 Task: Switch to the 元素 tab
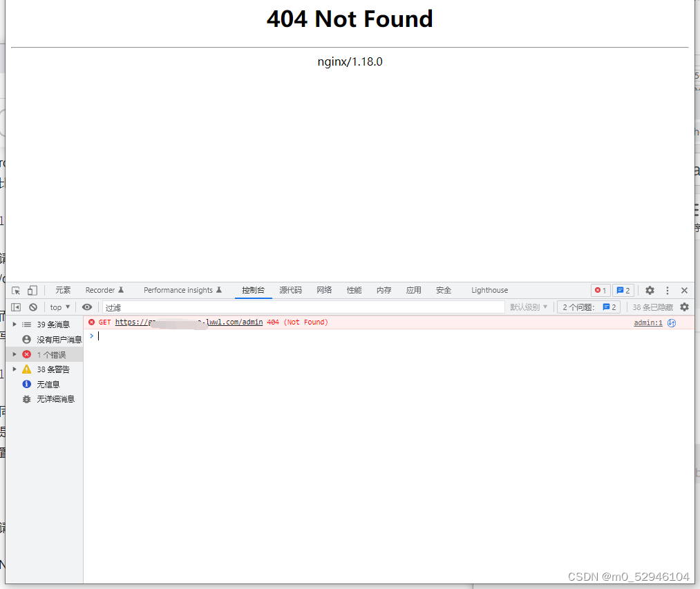[63, 290]
